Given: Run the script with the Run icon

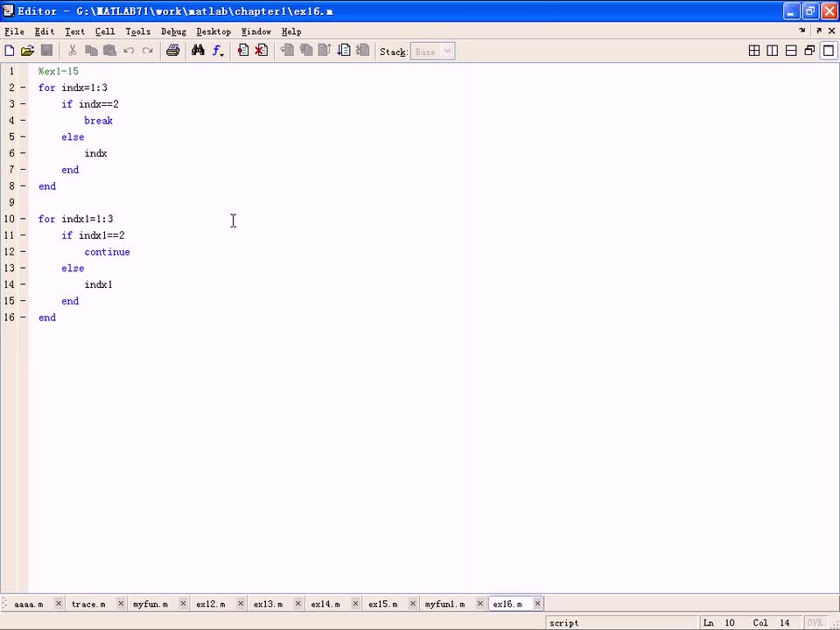Looking at the screenshot, I should [343, 51].
